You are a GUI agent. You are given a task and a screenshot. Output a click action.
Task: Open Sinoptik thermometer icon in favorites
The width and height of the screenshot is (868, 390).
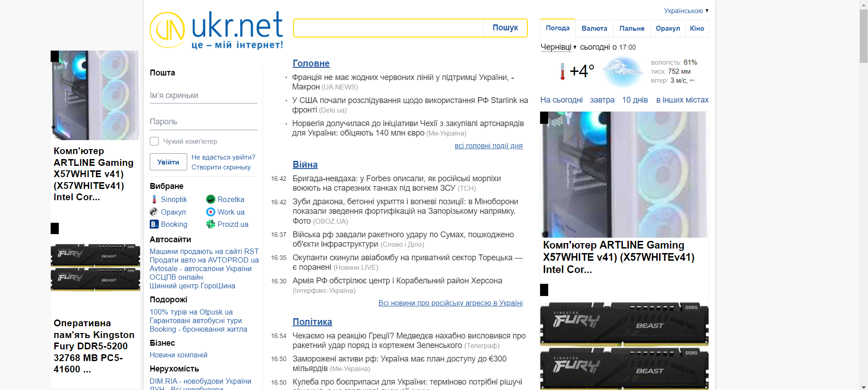tap(154, 199)
